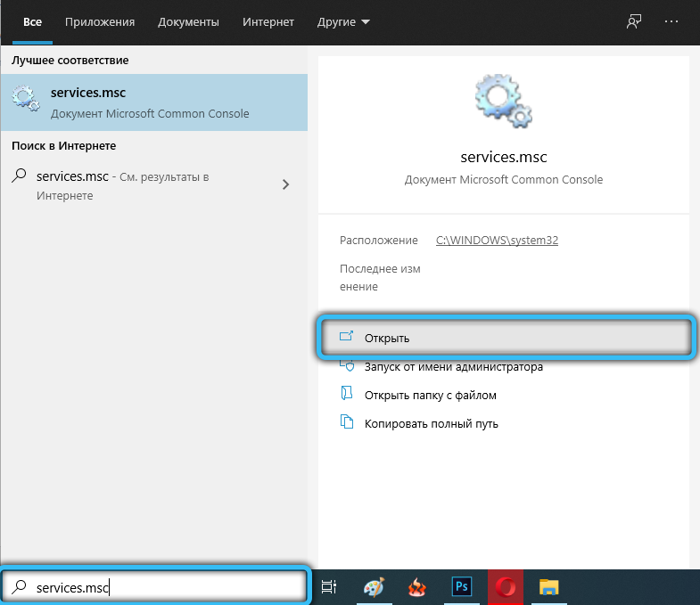Click the large services.msc gears icon
700x605 pixels.
pyautogui.click(x=504, y=102)
